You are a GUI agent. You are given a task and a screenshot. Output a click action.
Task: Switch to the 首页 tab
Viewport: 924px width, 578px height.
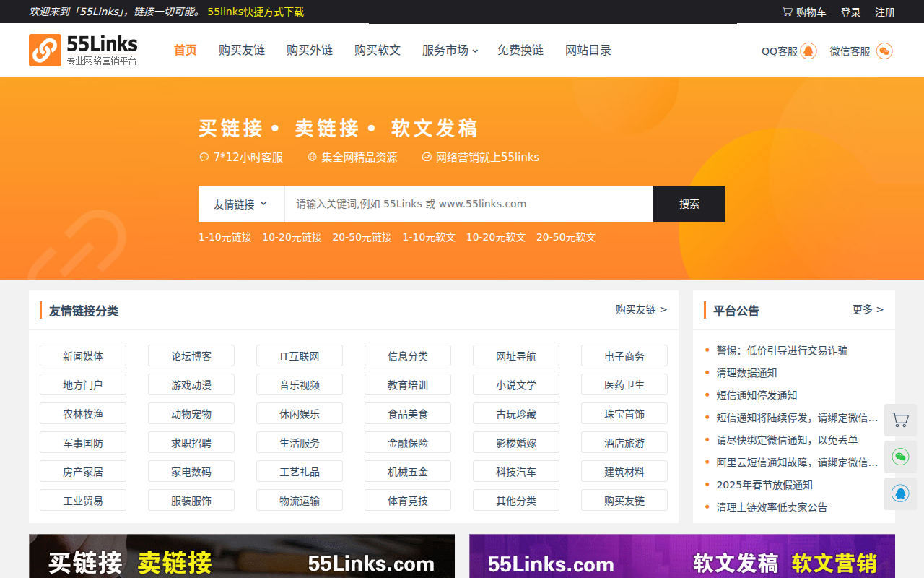(185, 51)
